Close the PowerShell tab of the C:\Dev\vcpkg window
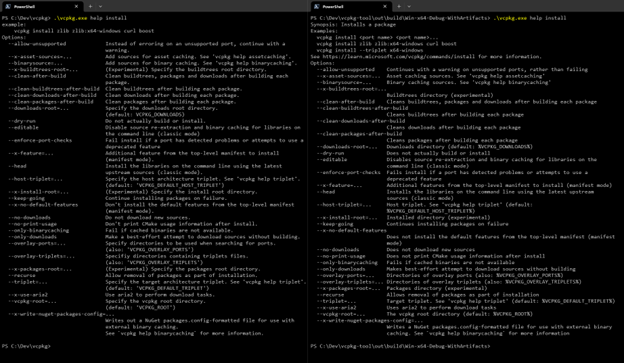Viewport: 624px width, 363px height. pos(76,6)
